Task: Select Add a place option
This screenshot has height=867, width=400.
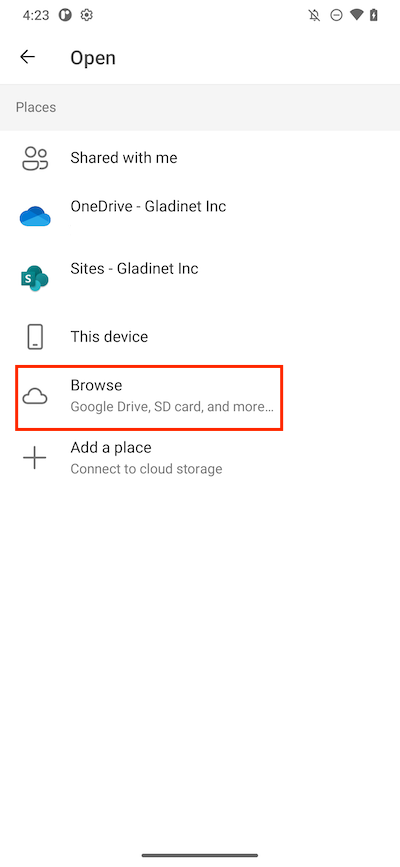Action: click(x=200, y=458)
